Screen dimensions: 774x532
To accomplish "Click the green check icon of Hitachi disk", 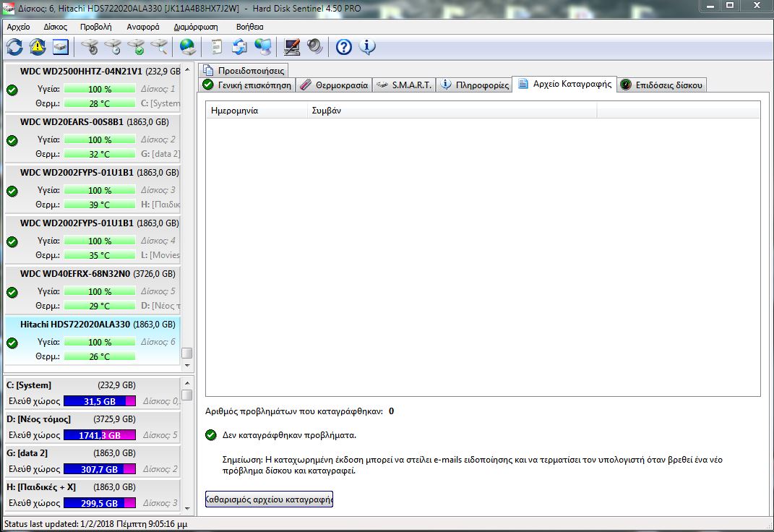I will [12, 343].
